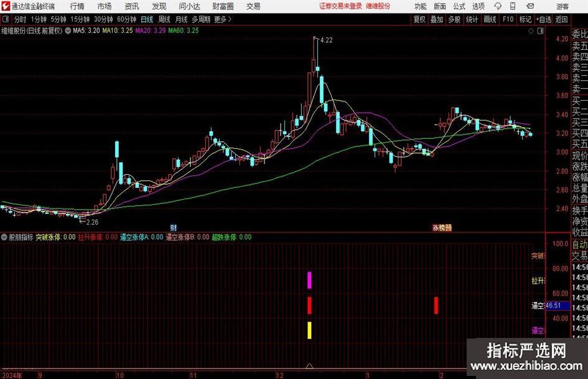Click the MA5: 3.20 label
This screenshot has width=588, height=379.
86,30
